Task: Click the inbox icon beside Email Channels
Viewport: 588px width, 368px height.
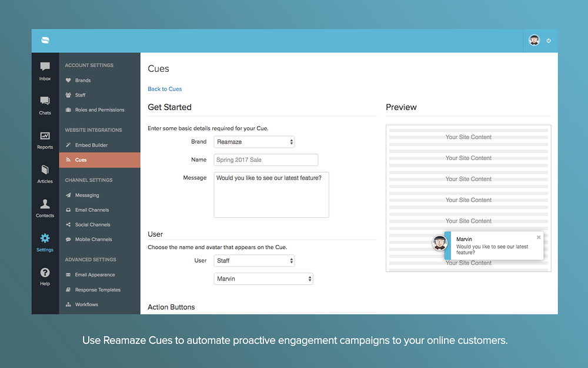Action: 68,210
